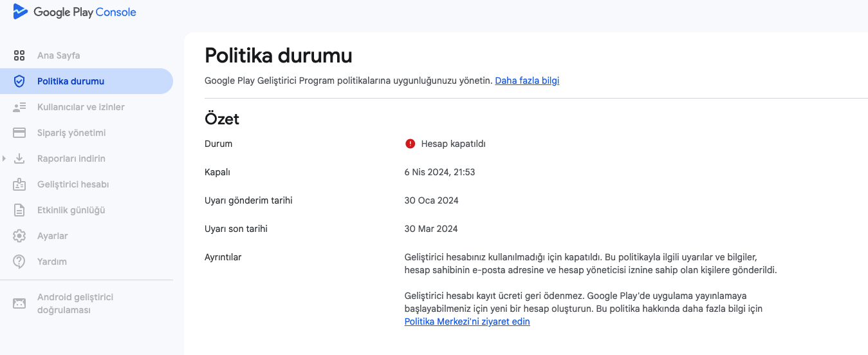Click the Raporları indirin download icon
Image resolution: width=868 pixels, height=355 pixels.
pyautogui.click(x=19, y=158)
